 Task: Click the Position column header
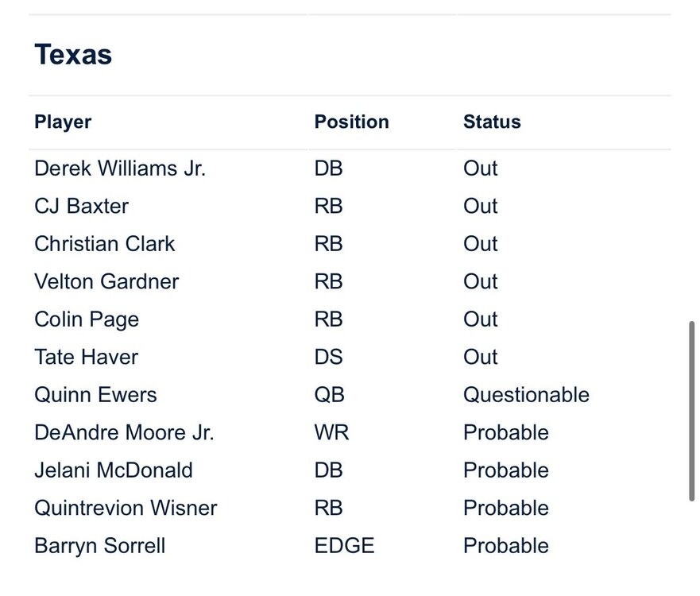coord(351,122)
